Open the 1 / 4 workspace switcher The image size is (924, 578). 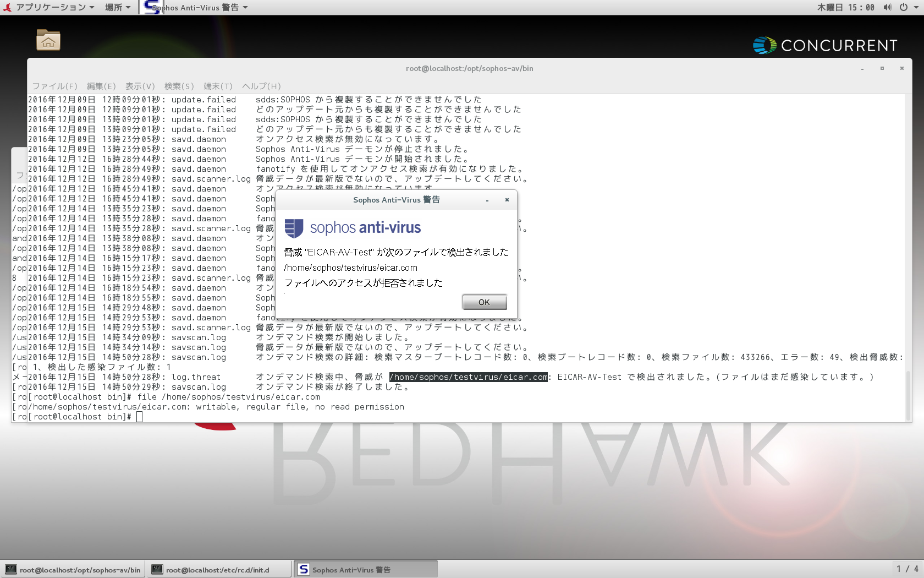[907, 569]
